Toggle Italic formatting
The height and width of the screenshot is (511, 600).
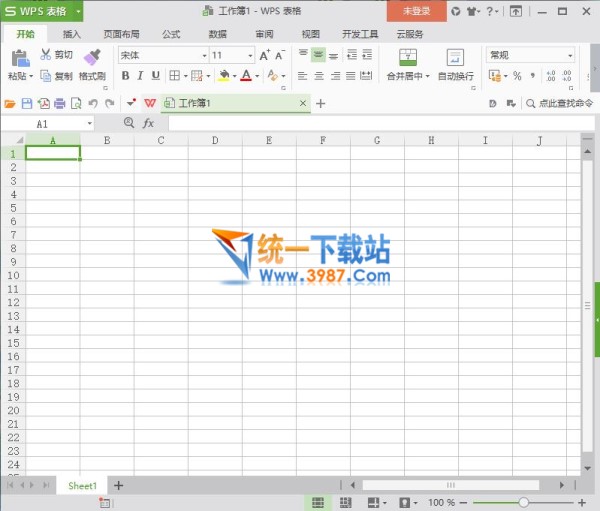(x=140, y=76)
